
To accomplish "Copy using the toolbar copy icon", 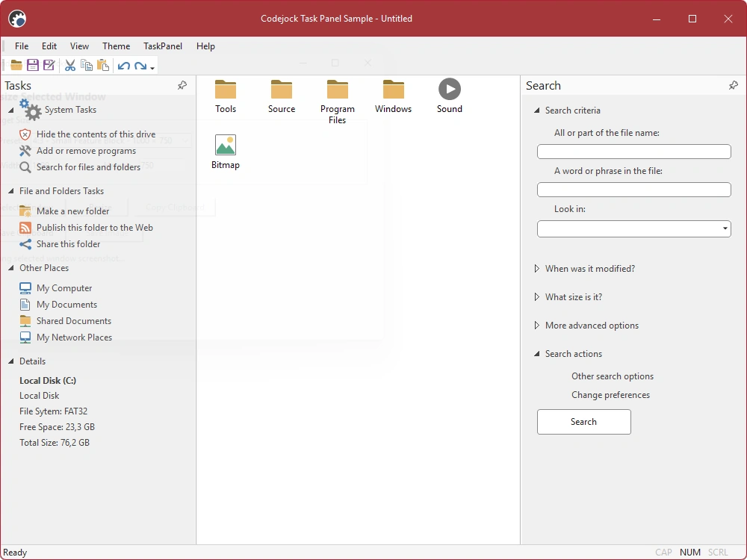I will pyautogui.click(x=86, y=65).
